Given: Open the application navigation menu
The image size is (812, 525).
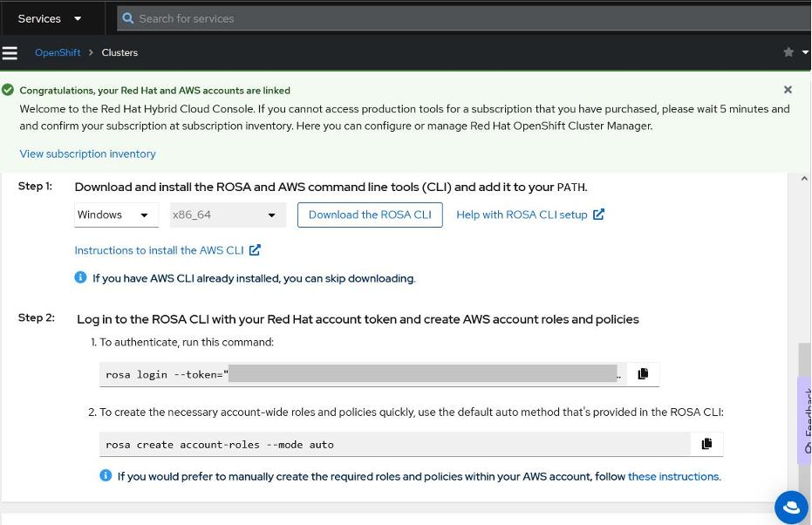Looking at the screenshot, I should (x=10, y=52).
